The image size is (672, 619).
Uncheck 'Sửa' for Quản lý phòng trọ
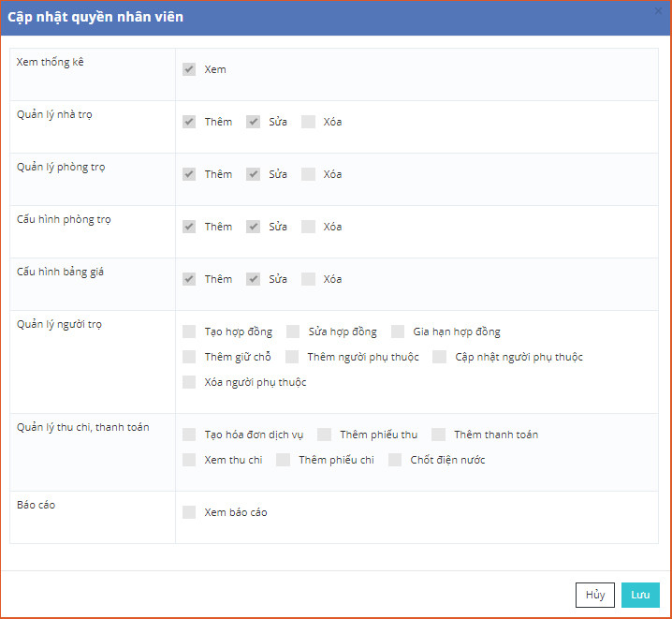(254, 174)
